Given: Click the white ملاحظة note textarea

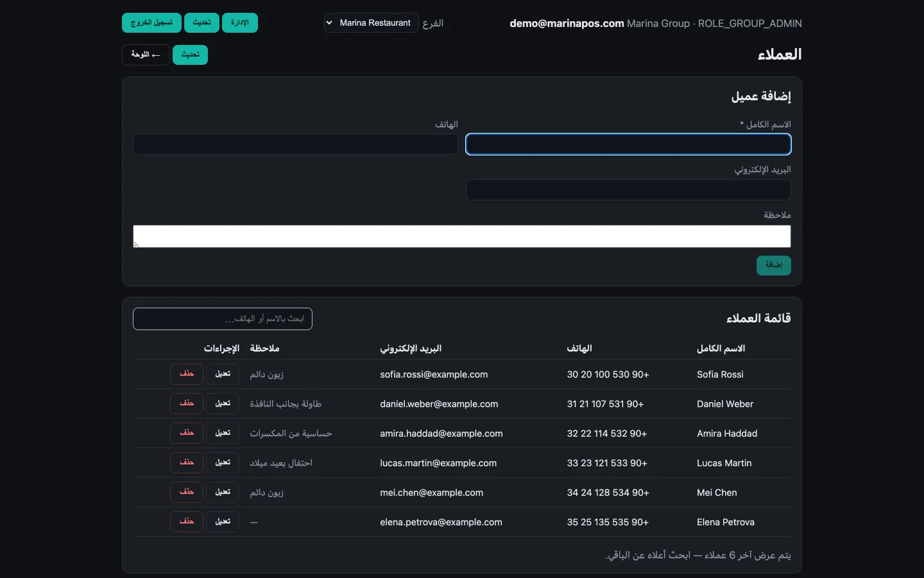Looking at the screenshot, I should tap(462, 236).
